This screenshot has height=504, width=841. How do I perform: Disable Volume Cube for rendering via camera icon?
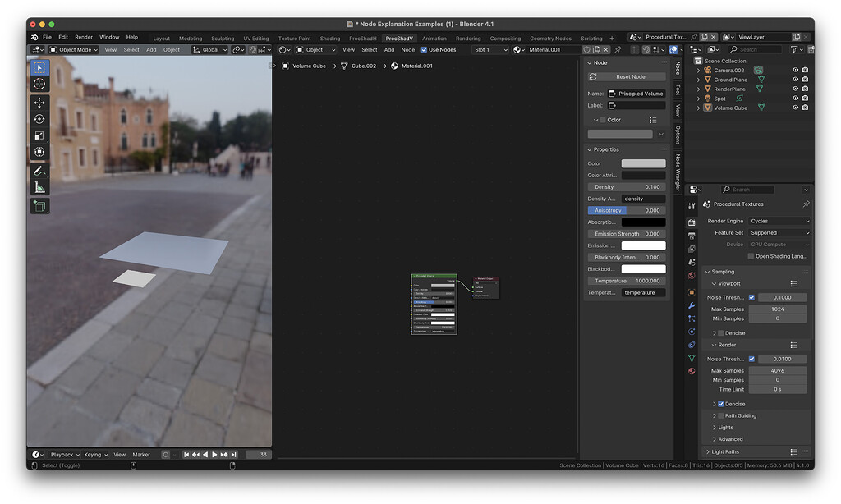806,108
